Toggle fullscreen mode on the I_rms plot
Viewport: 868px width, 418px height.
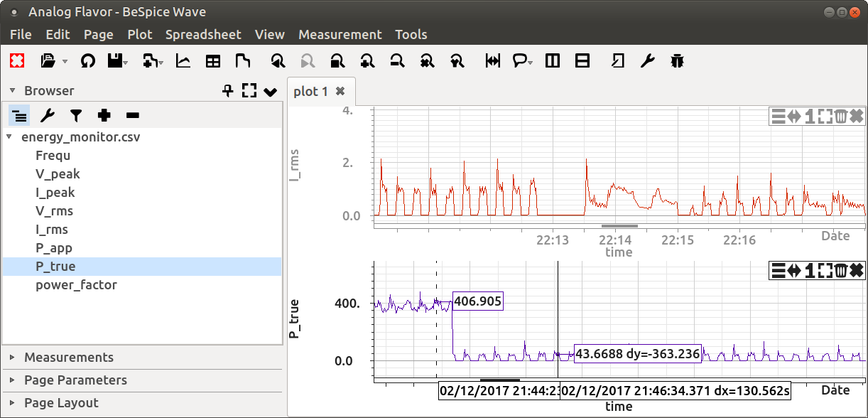pyautogui.click(x=824, y=116)
